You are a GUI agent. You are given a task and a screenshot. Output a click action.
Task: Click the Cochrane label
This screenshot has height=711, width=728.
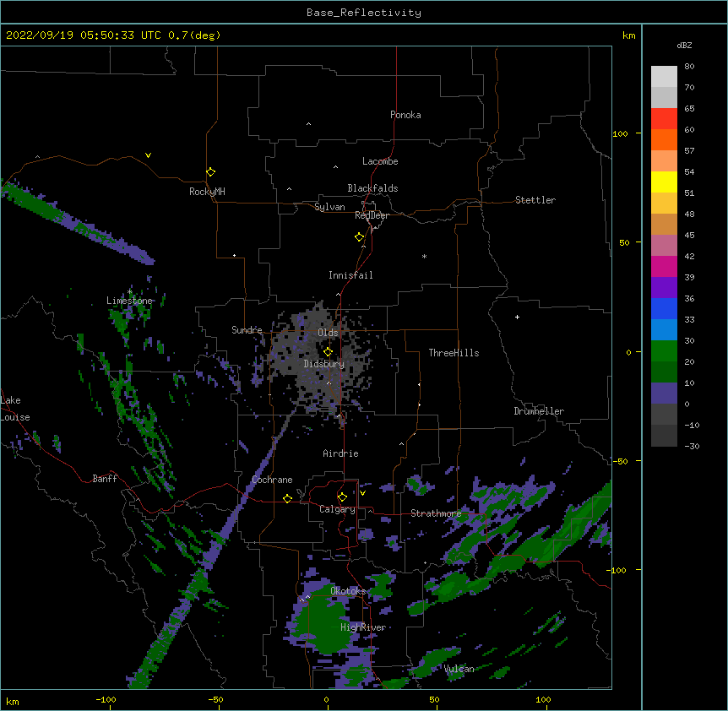(272, 480)
